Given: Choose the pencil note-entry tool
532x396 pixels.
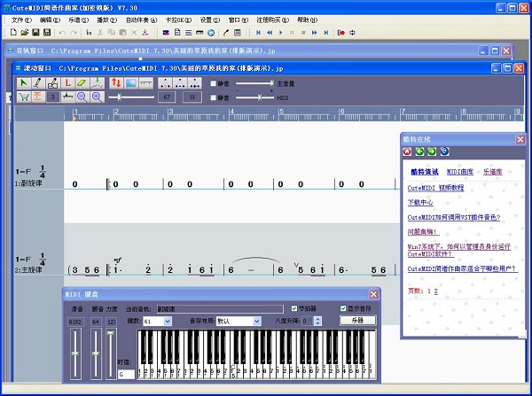Looking at the screenshot, I should click(x=38, y=82).
